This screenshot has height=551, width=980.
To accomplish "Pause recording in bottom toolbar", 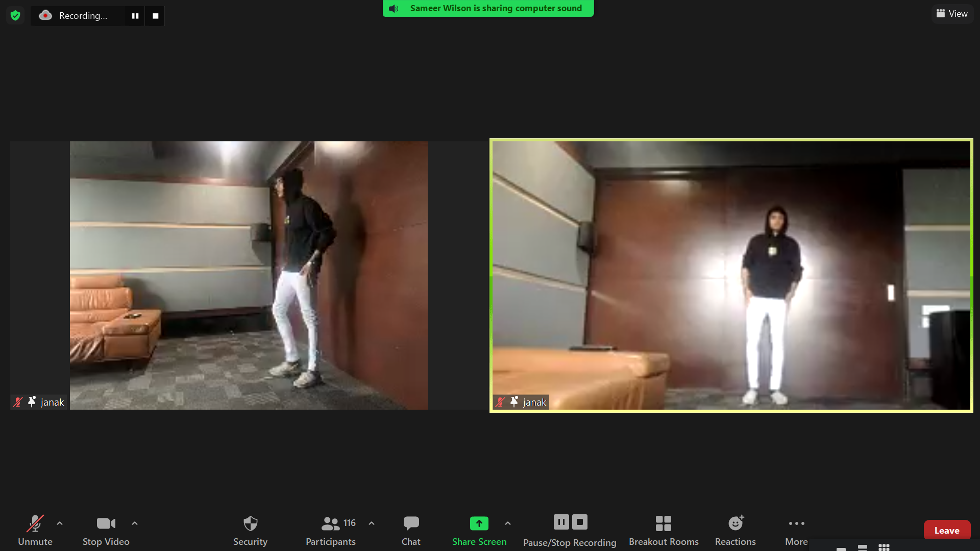I will [561, 522].
